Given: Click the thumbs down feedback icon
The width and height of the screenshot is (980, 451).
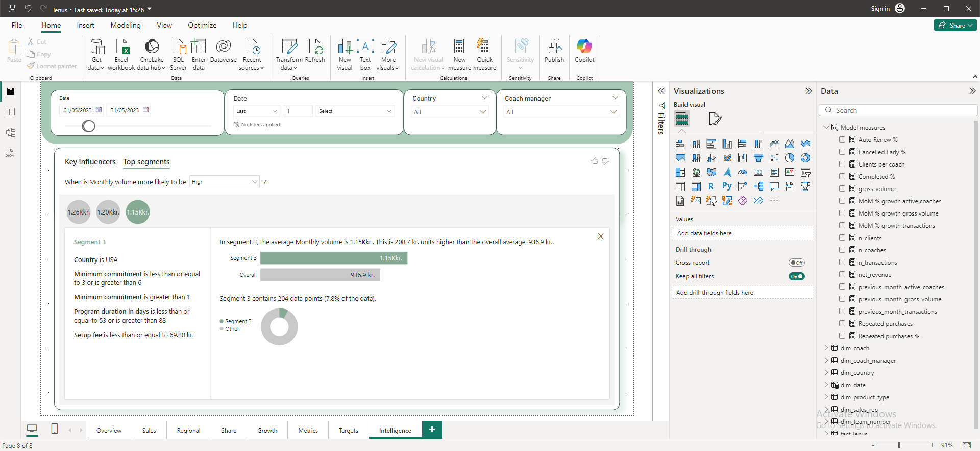Looking at the screenshot, I should pos(606,161).
